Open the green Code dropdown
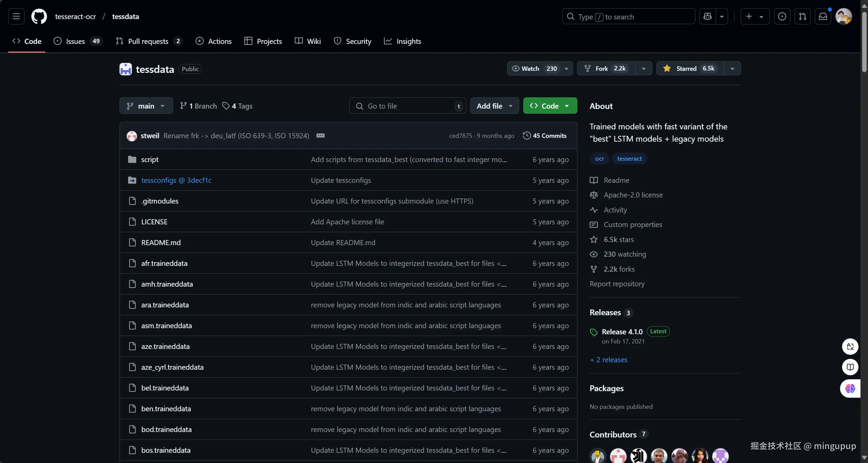 pyautogui.click(x=550, y=106)
